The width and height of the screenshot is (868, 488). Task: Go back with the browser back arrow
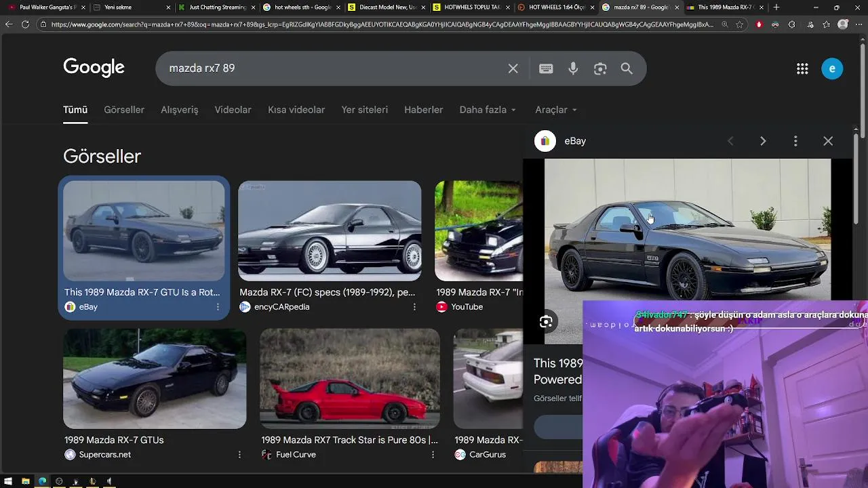point(9,24)
